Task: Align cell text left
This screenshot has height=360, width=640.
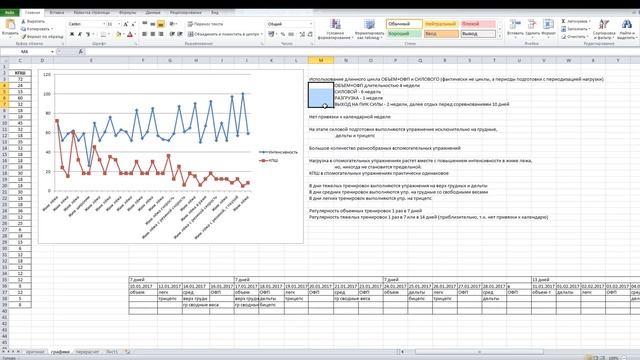Action: [144, 34]
